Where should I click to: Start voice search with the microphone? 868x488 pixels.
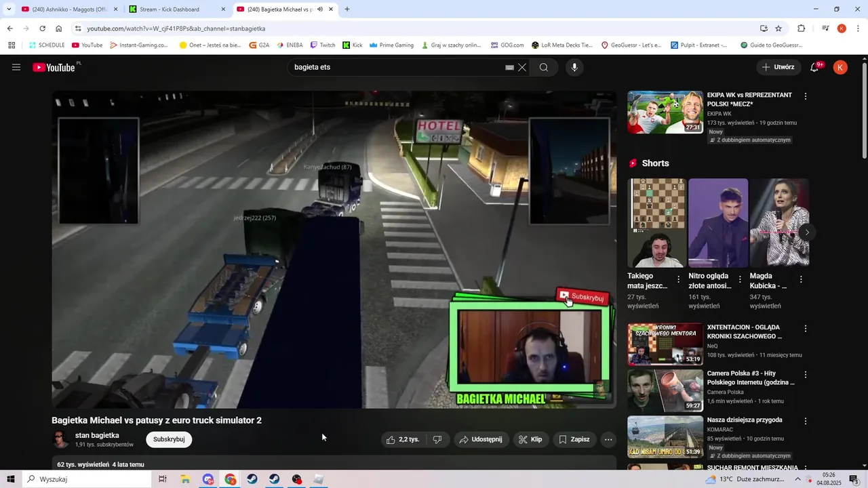pyautogui.click(x=574, y=67)
